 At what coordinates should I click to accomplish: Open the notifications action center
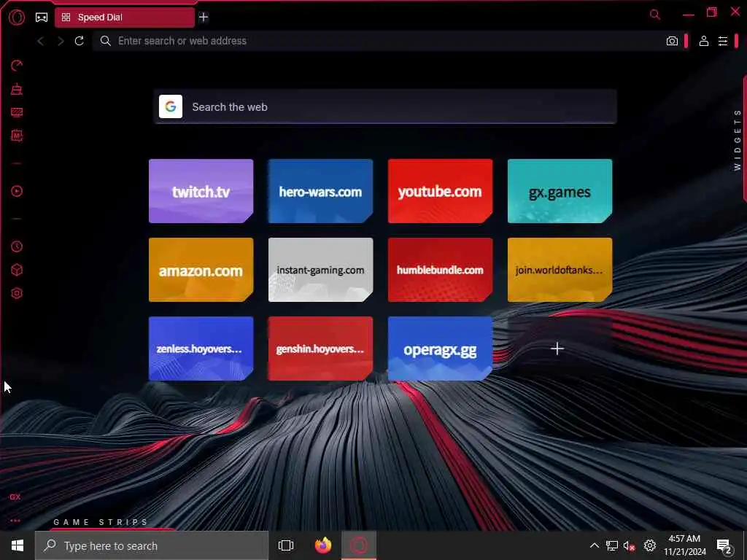click(724, 546)
